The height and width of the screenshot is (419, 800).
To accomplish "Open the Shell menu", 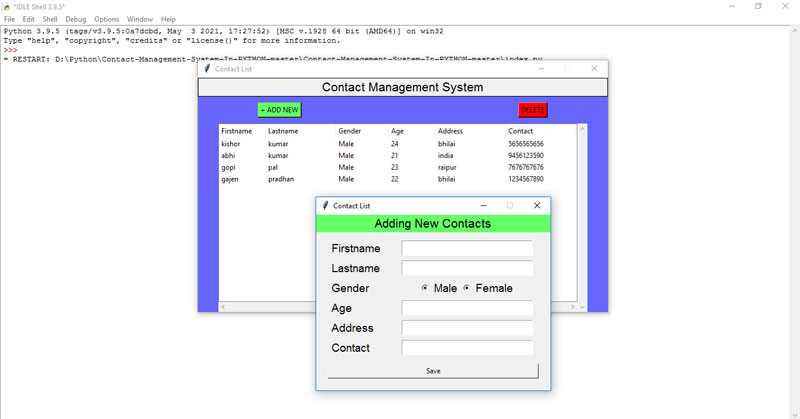I will 49,19.
